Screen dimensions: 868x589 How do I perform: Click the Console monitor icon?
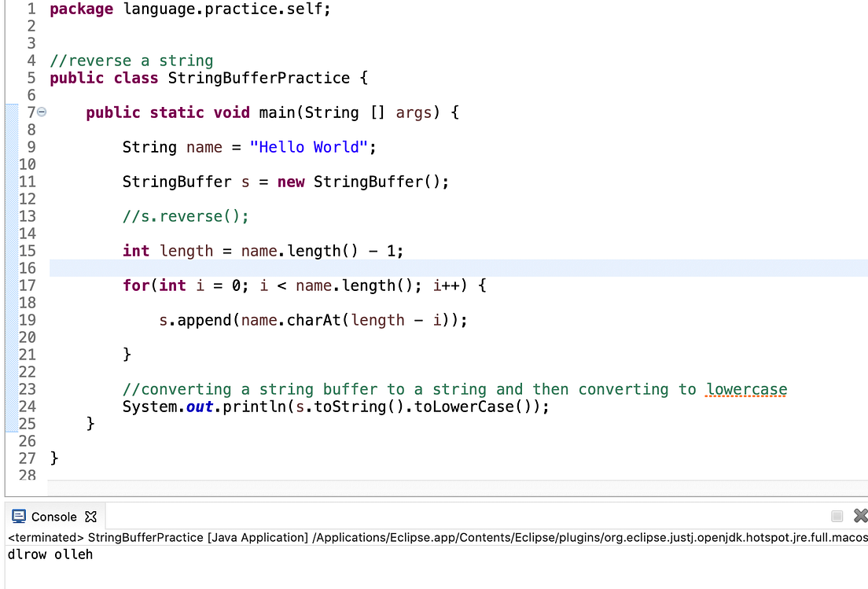click(x=19, y=517)
